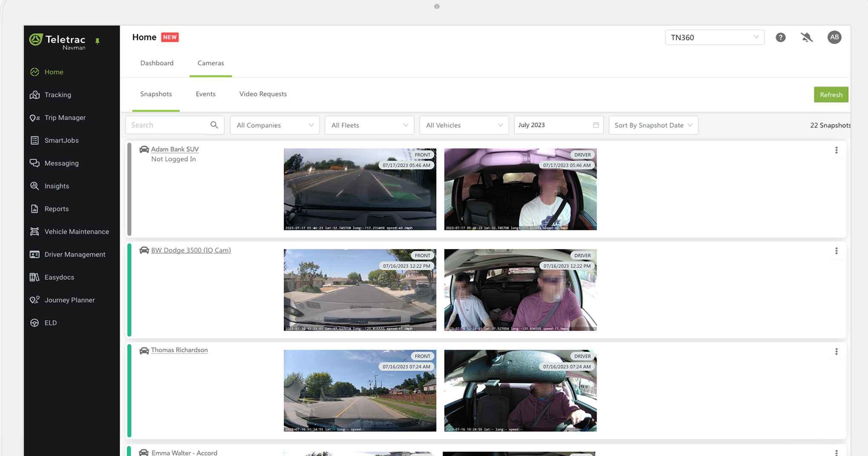Select the Snapshots sub-tab

tap(156, 94)
